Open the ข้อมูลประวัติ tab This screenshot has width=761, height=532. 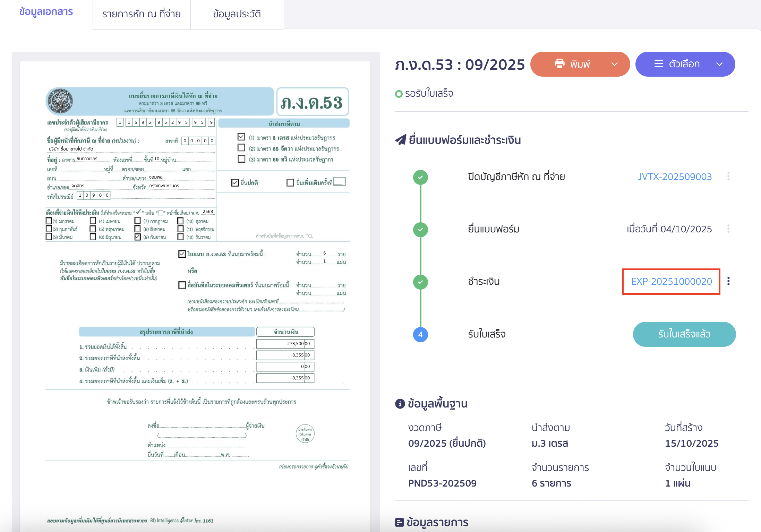click(x=237, y=14)
